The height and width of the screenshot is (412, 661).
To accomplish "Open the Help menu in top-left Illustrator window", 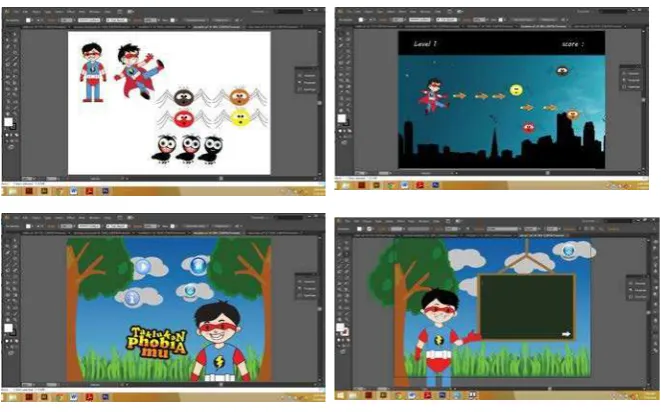I will point(108,12).
